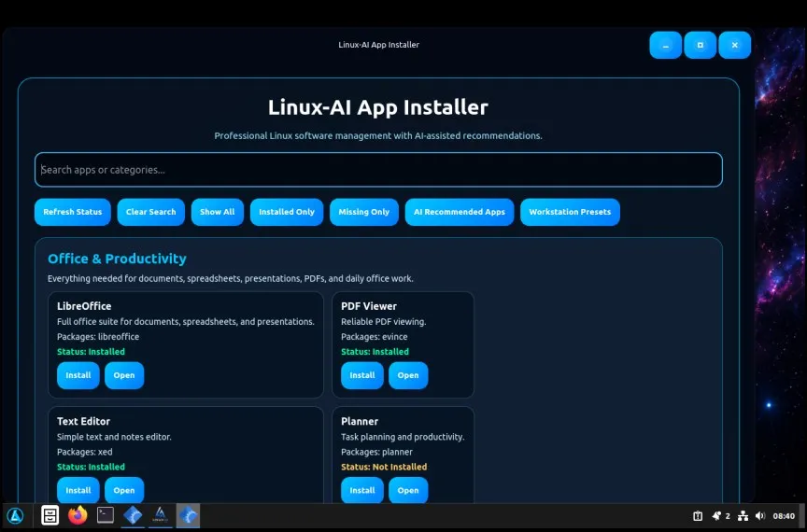807x532 pixels.
Task: Click the Planner card title
Action: (360, 421)
